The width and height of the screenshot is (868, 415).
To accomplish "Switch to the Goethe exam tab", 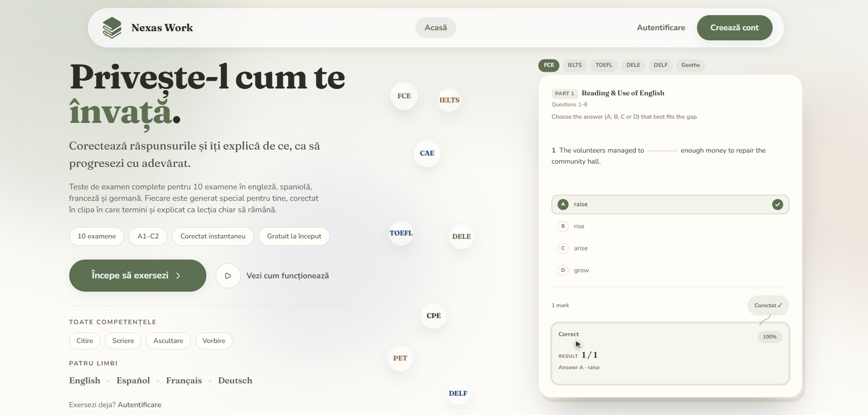I will (691, 65).
